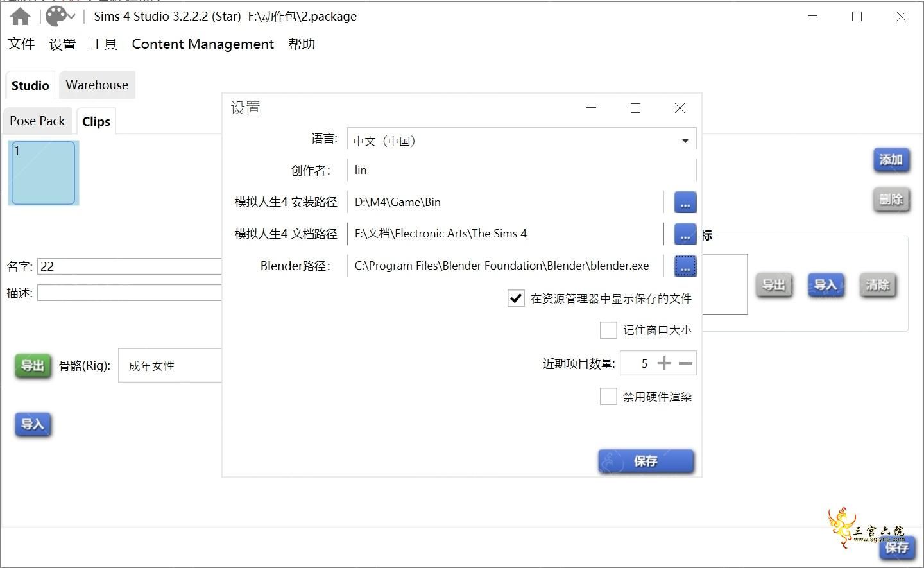Open the 骨骼(Rig) 成年女性 dropdown
Viewport: 924px width, 568px height.
(x=170, y=366)
